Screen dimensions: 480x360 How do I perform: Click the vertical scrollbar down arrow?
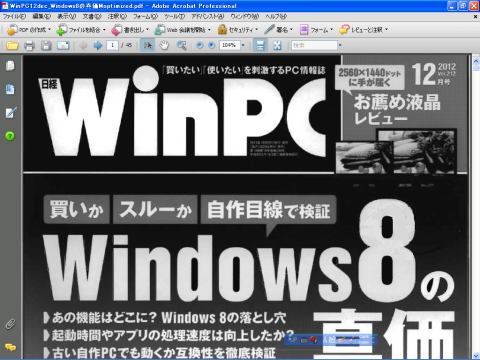pos(476,356)
